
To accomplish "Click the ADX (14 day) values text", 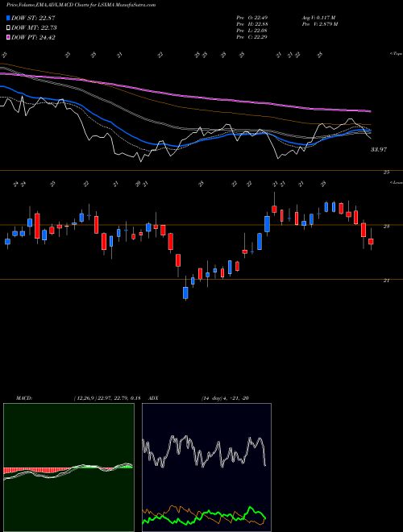I will pyautogui.click(x=225, y=398).
